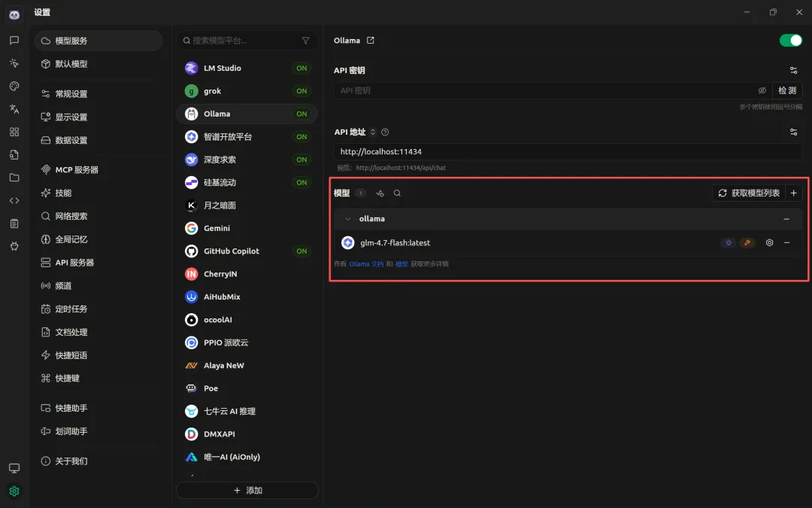
Task: Select the DMXAPI provider
Action: click(x=247, y=434)
